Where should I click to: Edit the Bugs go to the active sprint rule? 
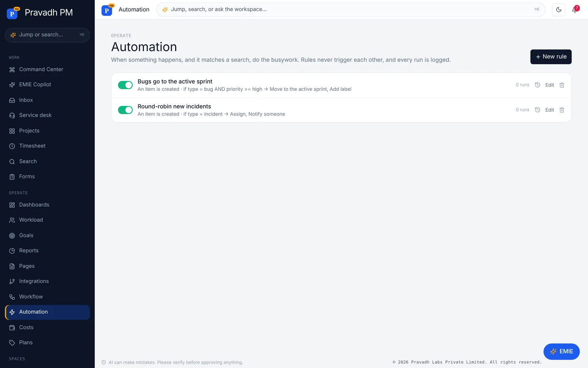[550, 85]
